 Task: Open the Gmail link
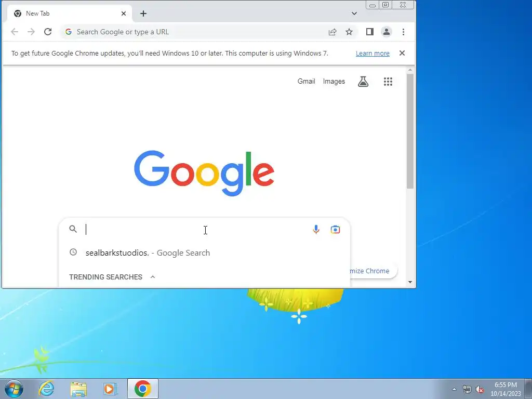click(307, 82)
